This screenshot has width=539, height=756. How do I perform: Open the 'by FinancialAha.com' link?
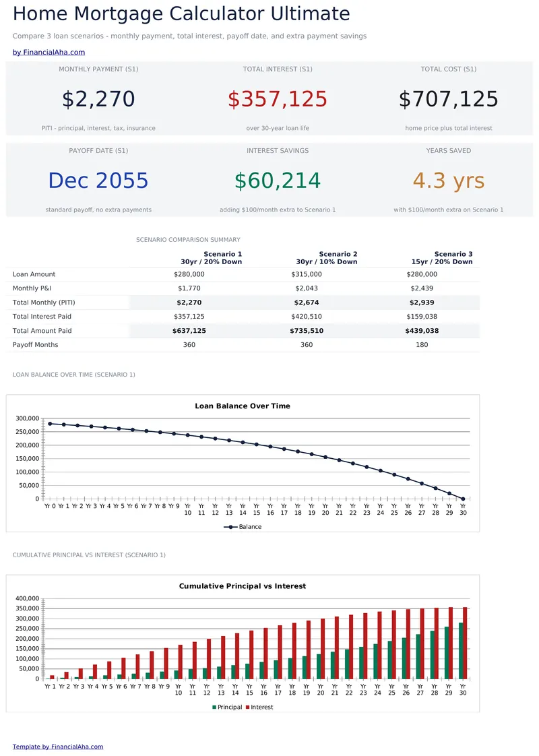[x=49, y=52]
